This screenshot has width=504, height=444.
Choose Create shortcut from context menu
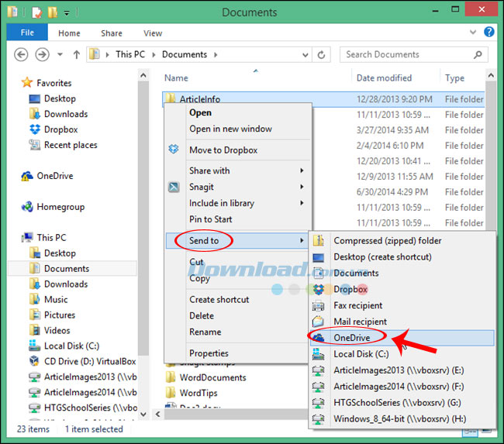click(x=219, y=299)
